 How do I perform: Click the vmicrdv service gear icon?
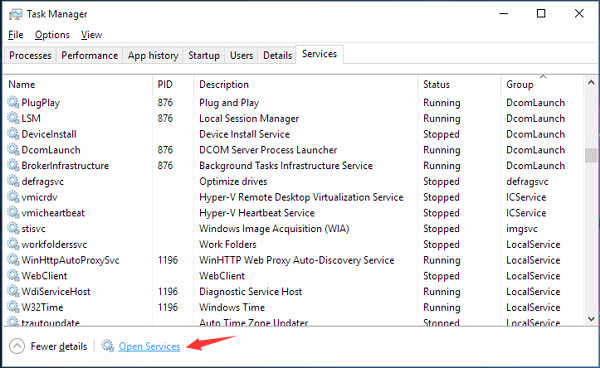(13, 197)
